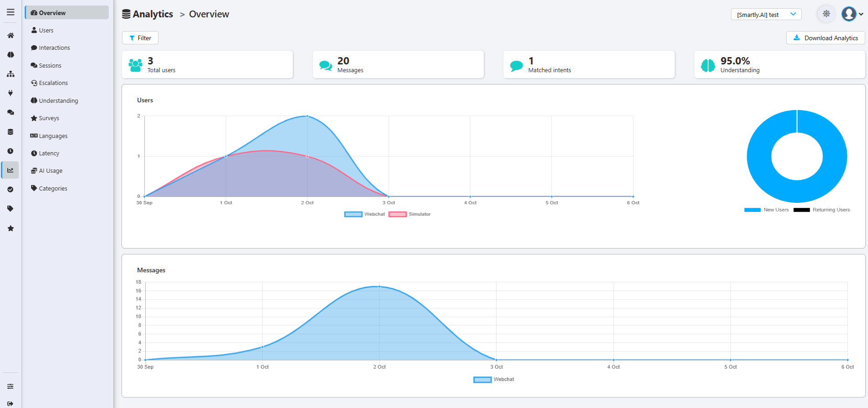
Task: Toggle the theme brightness gear button
Action: pyautogui.click(x=826, y=14)
